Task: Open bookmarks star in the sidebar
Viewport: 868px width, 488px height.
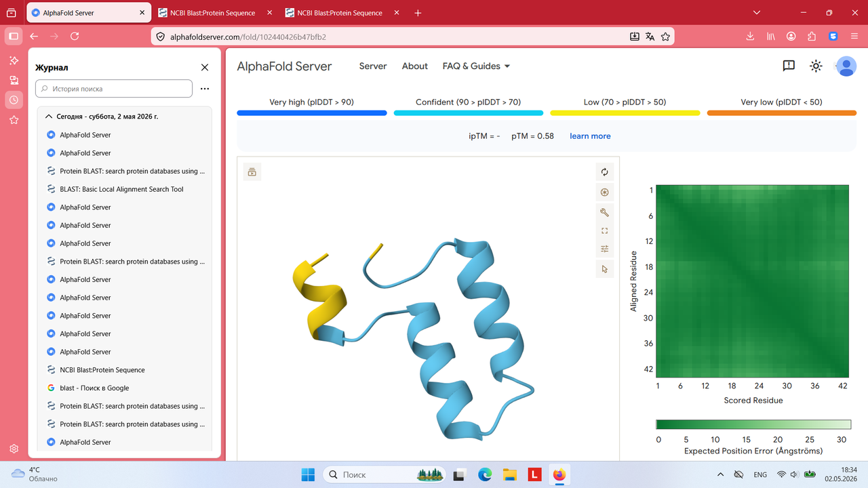Action: [14, 120]
